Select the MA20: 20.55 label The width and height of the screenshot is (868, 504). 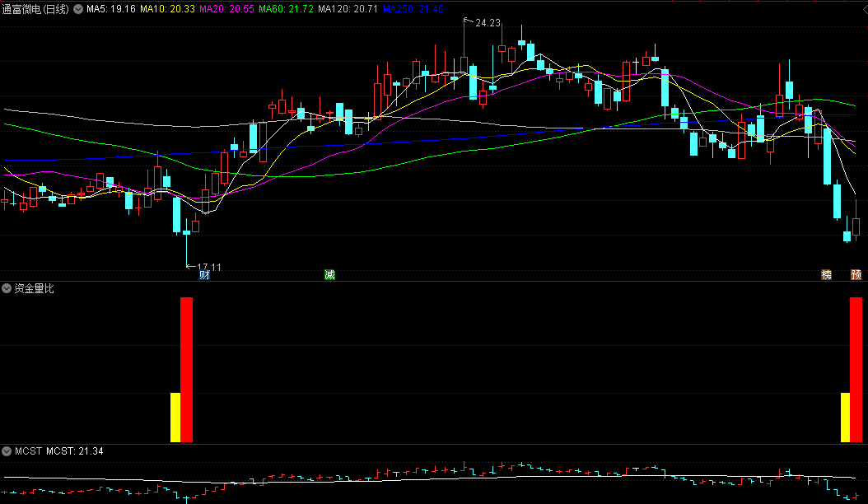click(x=227, y=9)
